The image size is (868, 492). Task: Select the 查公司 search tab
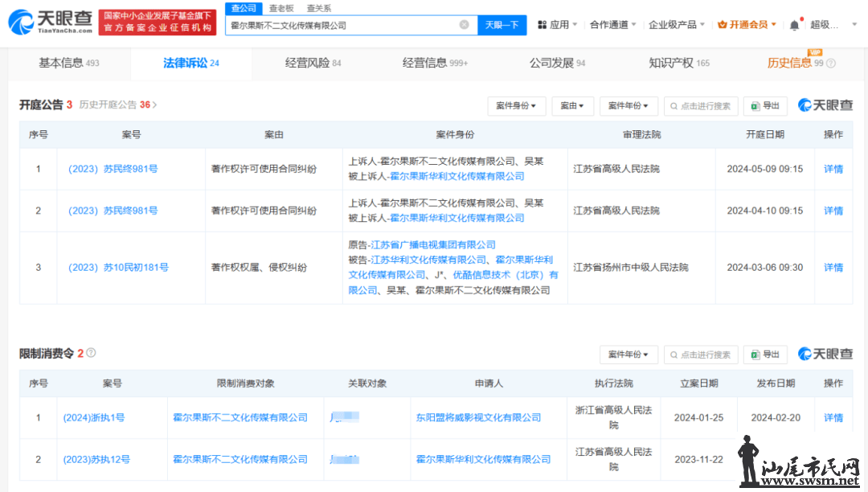click(244, 8)
